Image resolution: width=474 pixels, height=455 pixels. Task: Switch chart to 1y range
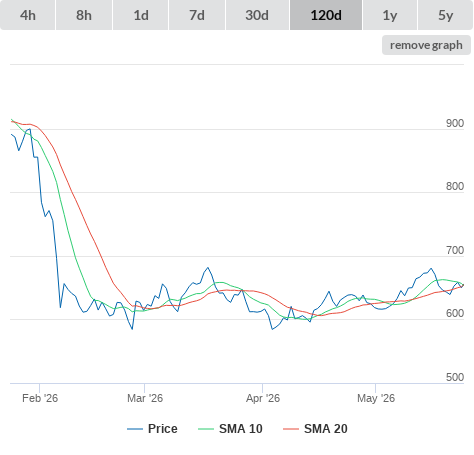pyautogui.click(x=390, y=15)
